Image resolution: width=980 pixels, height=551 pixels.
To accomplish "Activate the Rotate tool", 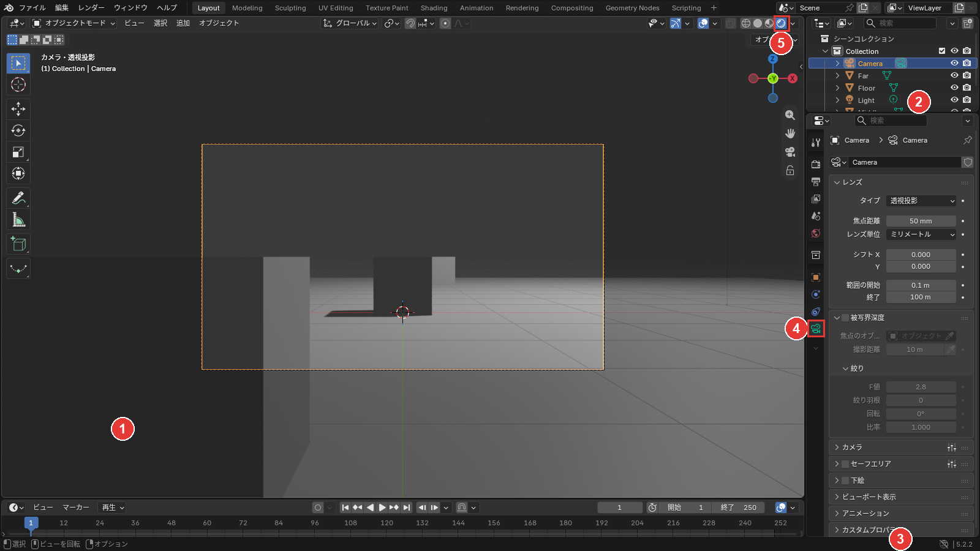I will pos(18,130).
